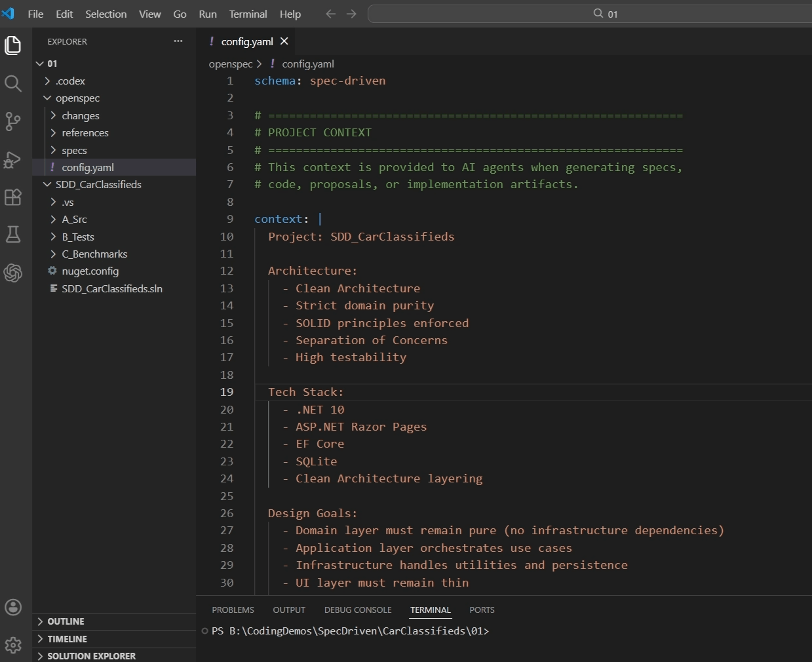Image resolution: width=812 pixels, height=662 pixels.
Task: Click the openspec breadcrumb above the editor
Action: [230, 64]
